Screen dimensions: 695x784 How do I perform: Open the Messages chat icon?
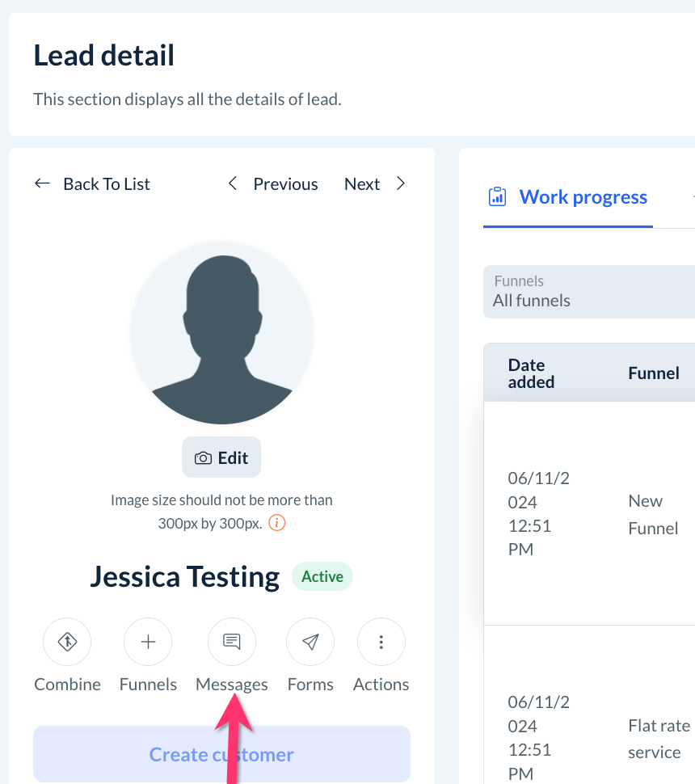coord(232,643)
